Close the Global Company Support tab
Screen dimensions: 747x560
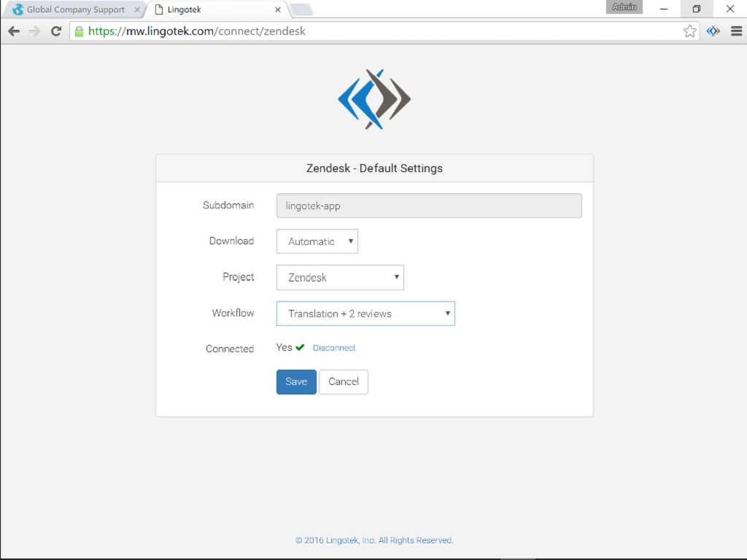point(137,10)
